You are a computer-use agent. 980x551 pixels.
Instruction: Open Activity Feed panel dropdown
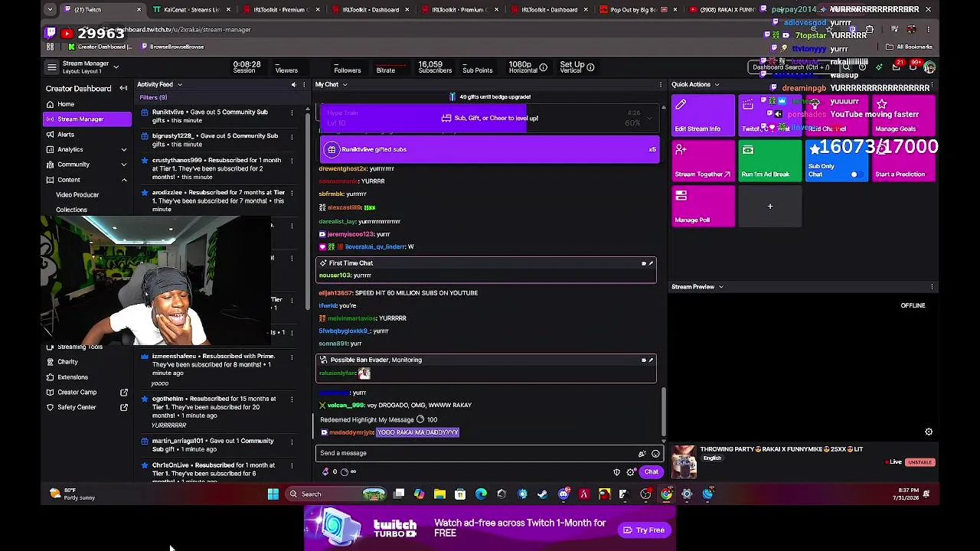180,84
